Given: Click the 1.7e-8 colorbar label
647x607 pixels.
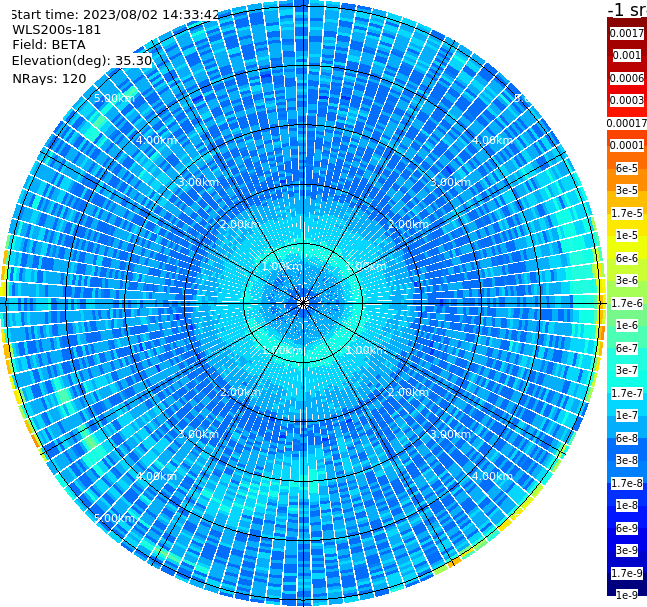Looking at the screenshot, I should (x=627, y=483).
